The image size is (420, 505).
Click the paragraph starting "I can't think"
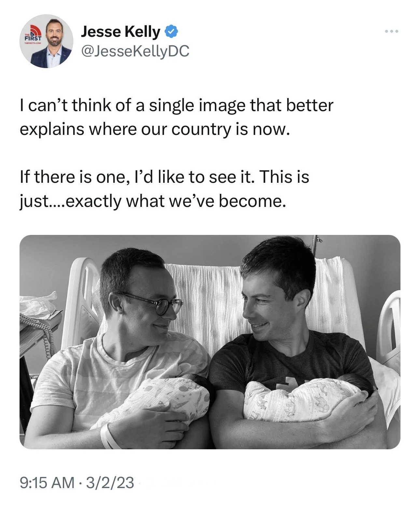(176, 117)
